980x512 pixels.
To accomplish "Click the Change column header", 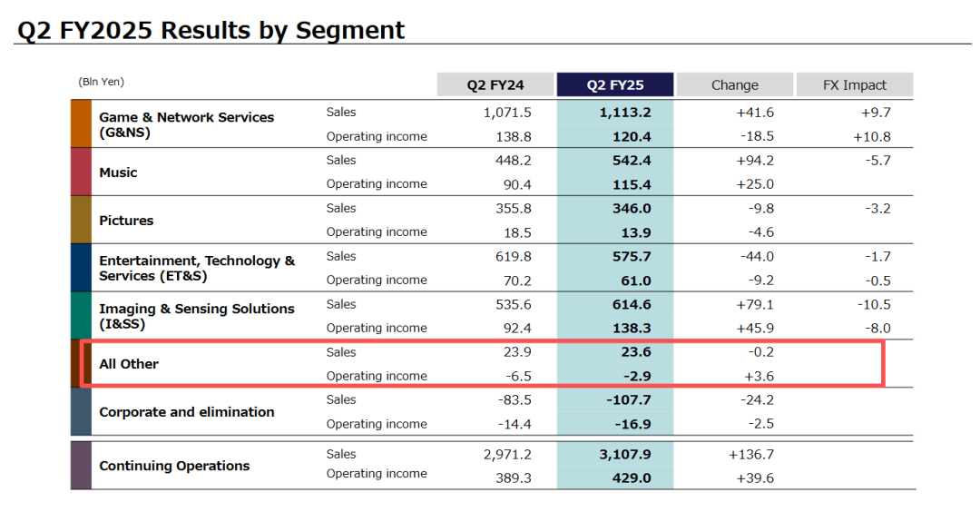I will [734, 85].
